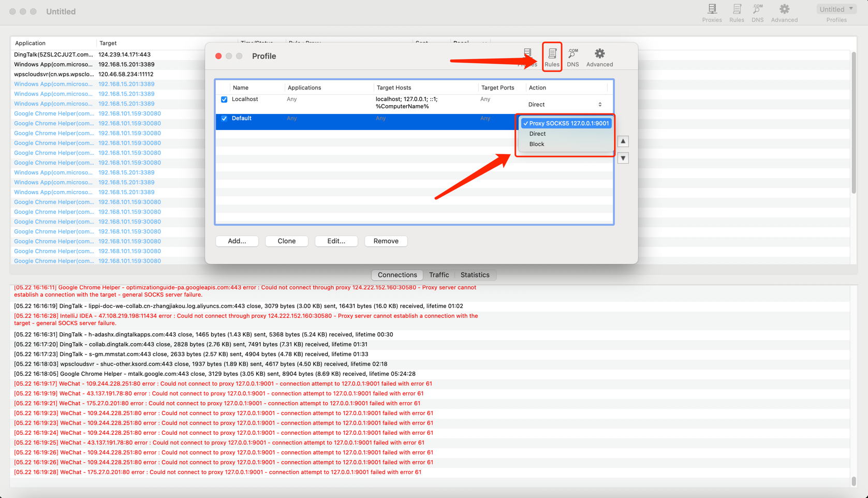Choose Block from the action menu

(x=537, y=144)
